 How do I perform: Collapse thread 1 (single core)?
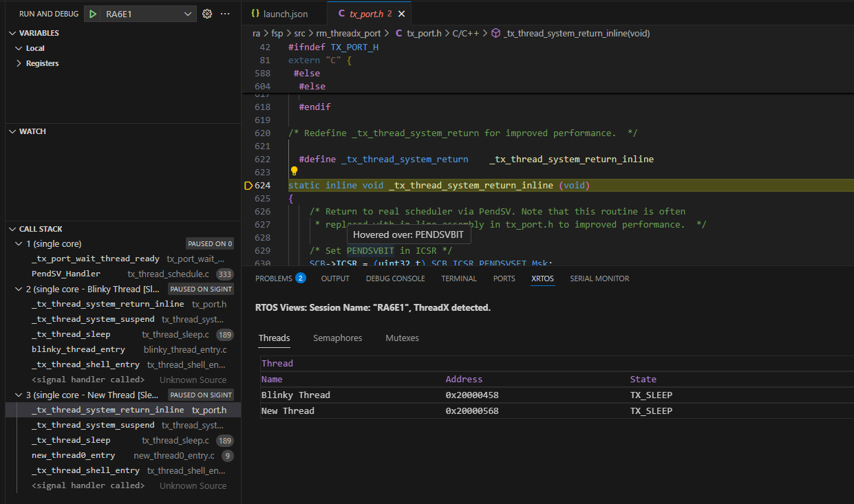pyautogui.click(x=19, y=243)
